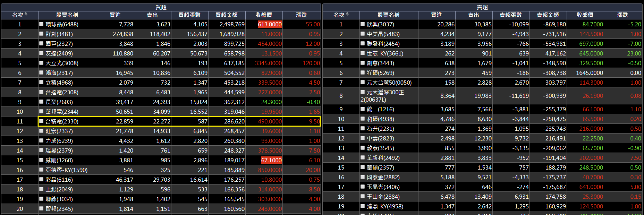Toggle the 友達(2409) row checkbox
Image resolution: width=644 pixels, height=215 pixels.
click(41, 53)
